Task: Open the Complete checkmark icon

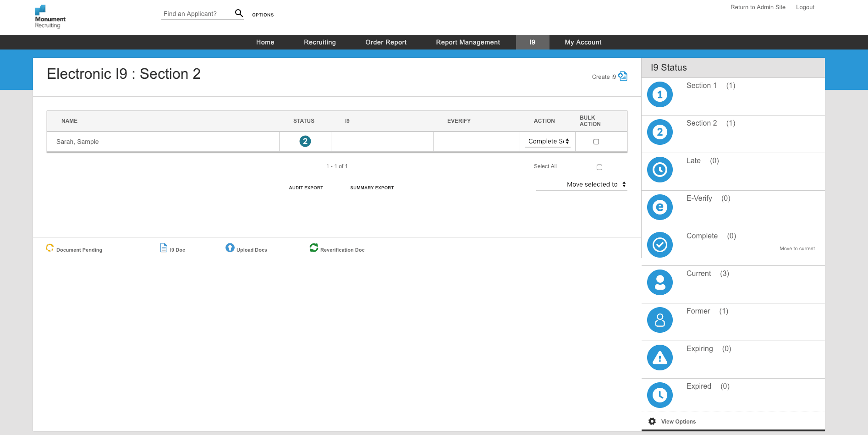Action: coord(659,245)
